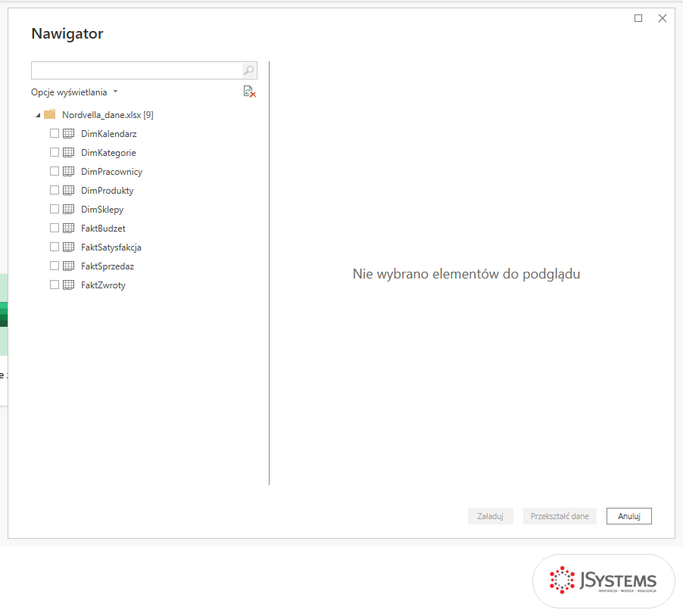Tick the DimPracownicy checkbox
683x616 pixels.
click(x=55, y=171)
